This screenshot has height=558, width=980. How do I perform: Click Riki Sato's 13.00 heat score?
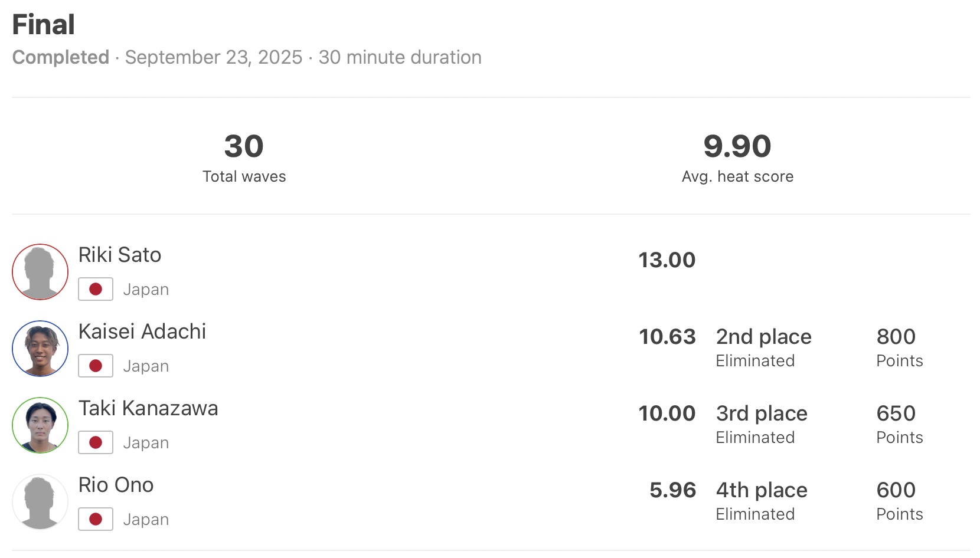[x=667, y=260]
